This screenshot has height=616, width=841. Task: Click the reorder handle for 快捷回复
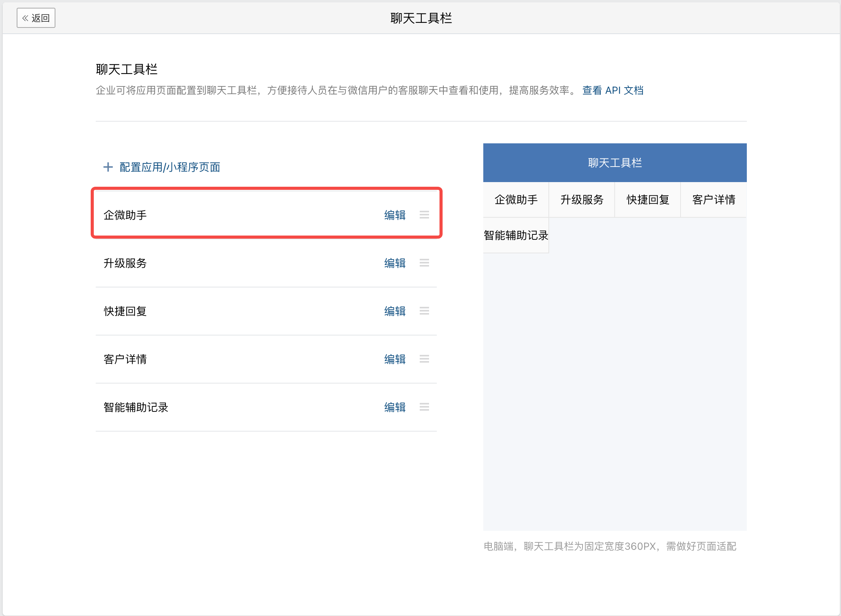[x=424, y=311]
